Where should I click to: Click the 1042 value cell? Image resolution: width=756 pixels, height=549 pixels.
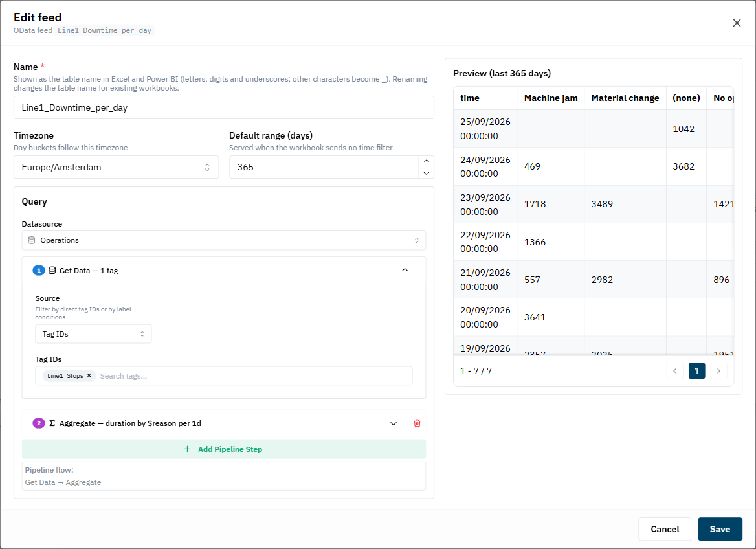click(x=686, y=129)
